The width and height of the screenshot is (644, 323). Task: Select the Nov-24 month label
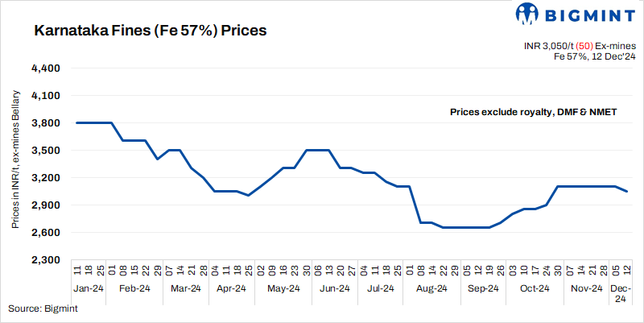pos(587,288)
